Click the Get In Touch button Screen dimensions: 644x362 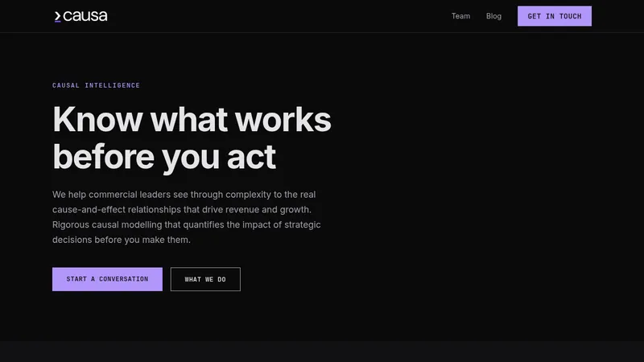click(x=555, y=16)
